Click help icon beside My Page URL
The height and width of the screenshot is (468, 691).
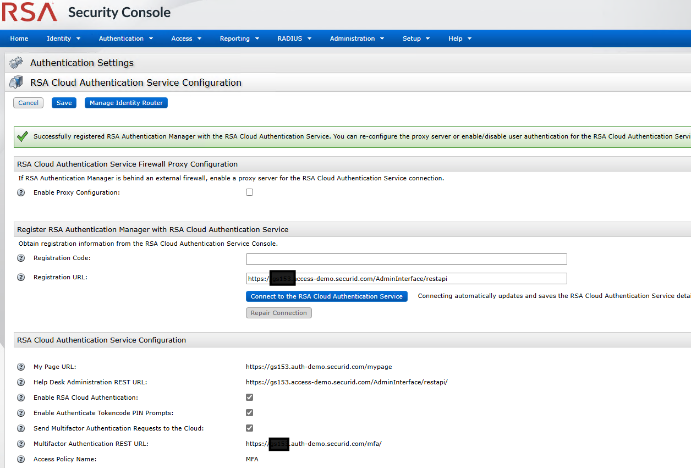pos(21,366)
